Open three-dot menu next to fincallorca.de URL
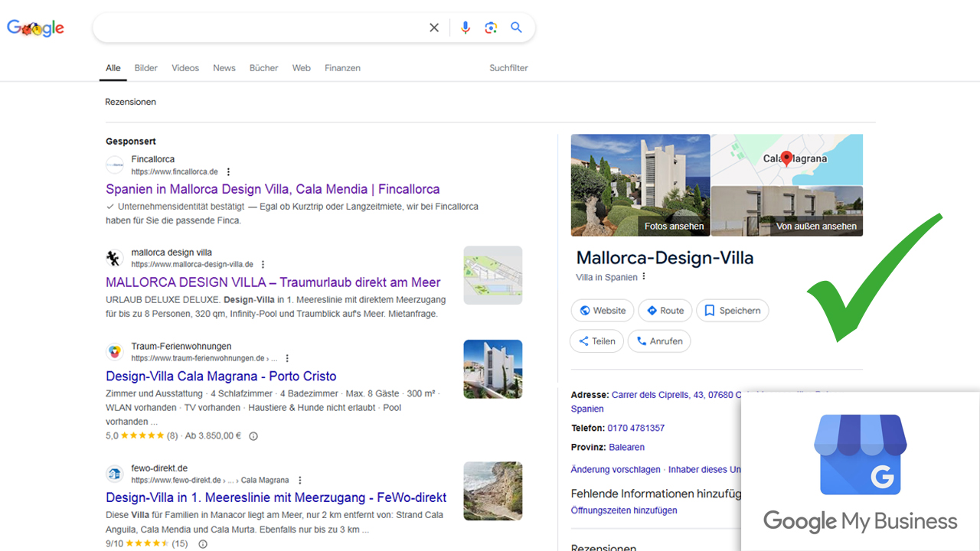980x551 pixels. [228, 172]
